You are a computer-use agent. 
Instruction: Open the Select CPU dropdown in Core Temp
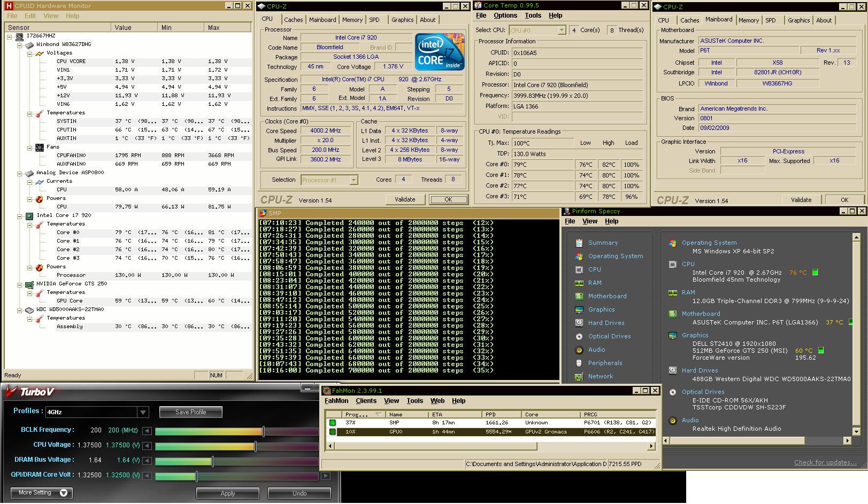click(x=562, y=30)
